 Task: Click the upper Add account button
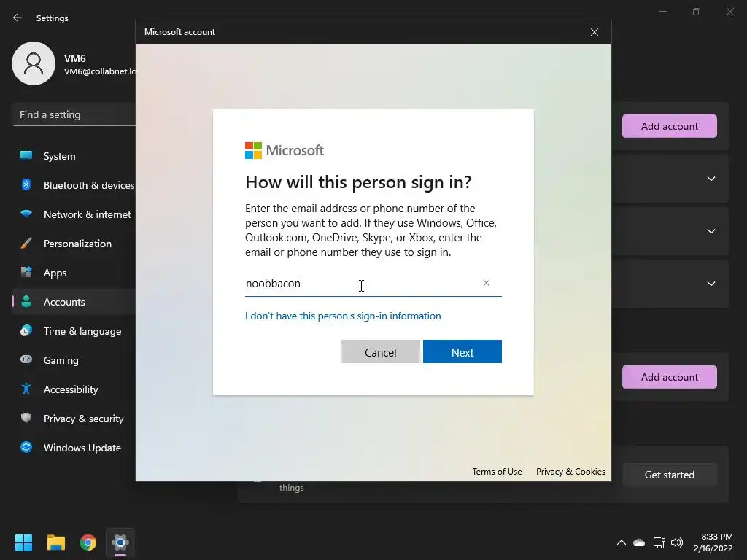tap(670, 126)
